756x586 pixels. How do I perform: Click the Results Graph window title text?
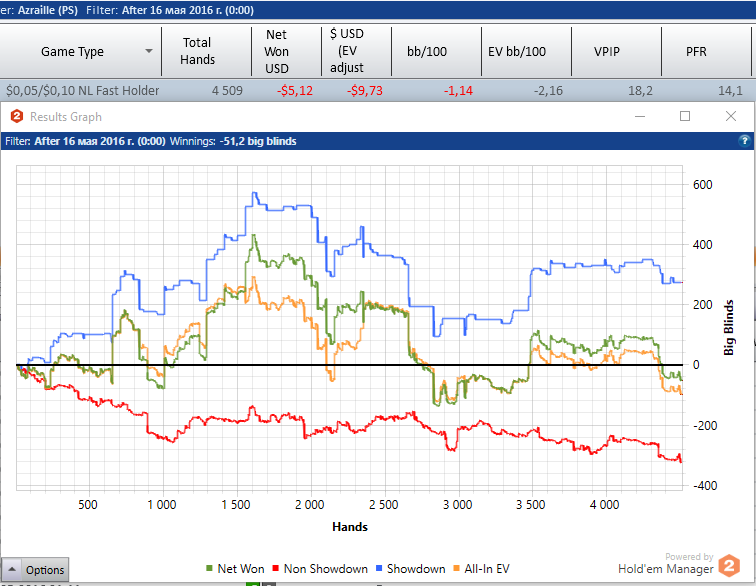pos(66,117)
